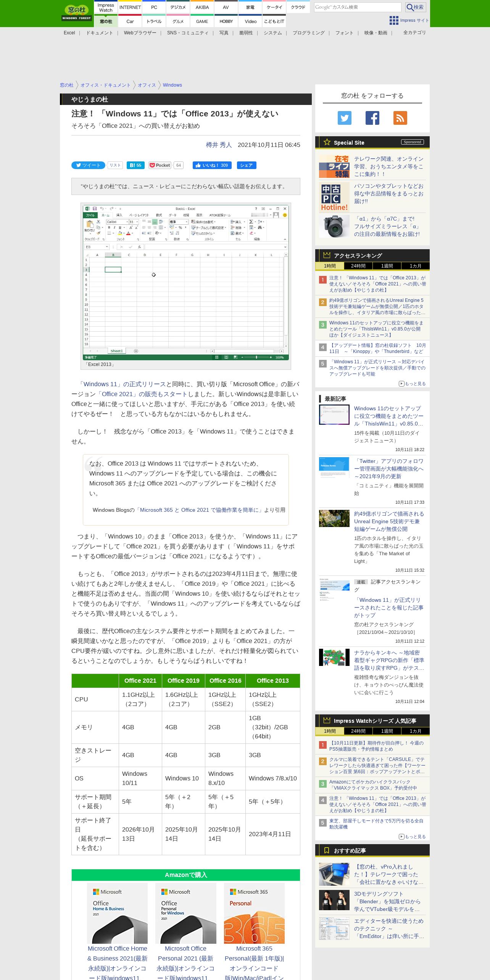Open the 窓の杜 Windows Forest logo

pyautogui.click(x=77, y=13)
